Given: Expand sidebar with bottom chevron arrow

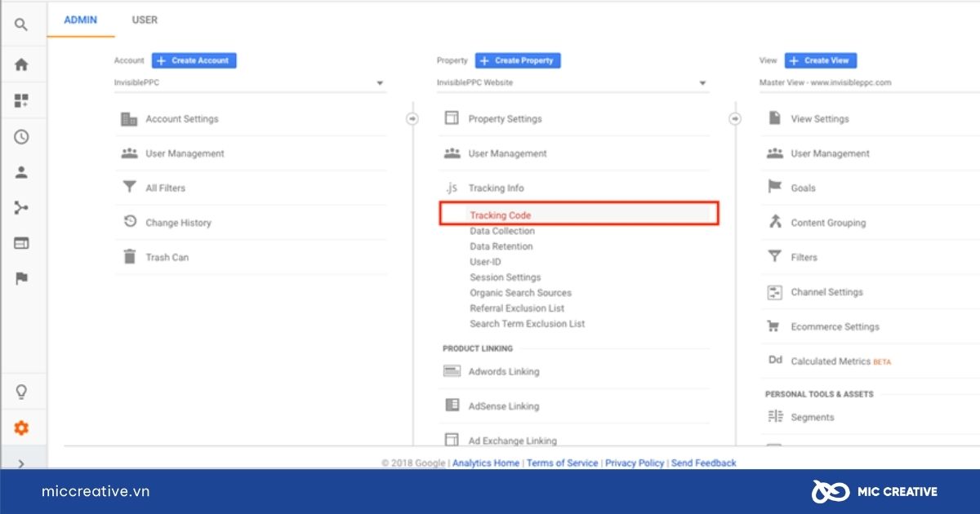Looking at the screenshot, I should pos(21,463).
